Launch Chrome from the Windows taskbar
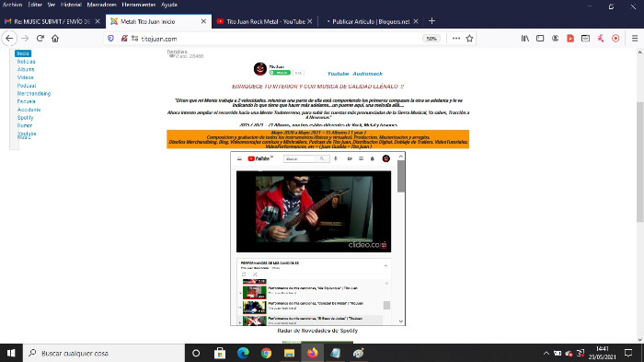This screenshot has width=644, height=362. pyautogui.click(x=266, y=353)
